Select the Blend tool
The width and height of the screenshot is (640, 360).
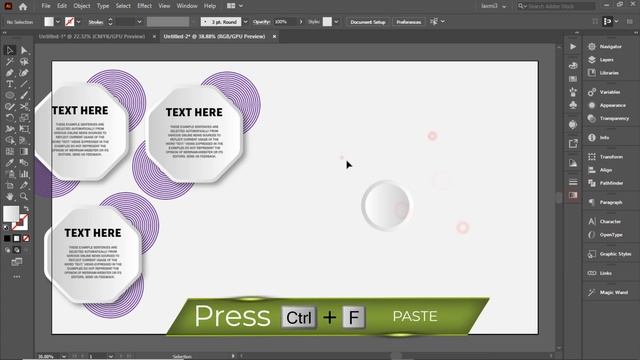pyautogui.click(x=24, y=163)
